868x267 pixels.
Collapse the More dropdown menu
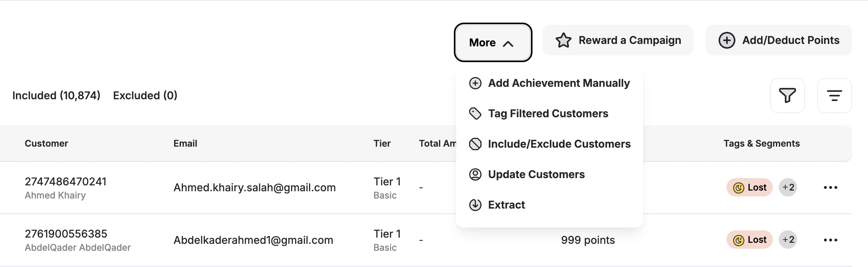click(493, 42)
